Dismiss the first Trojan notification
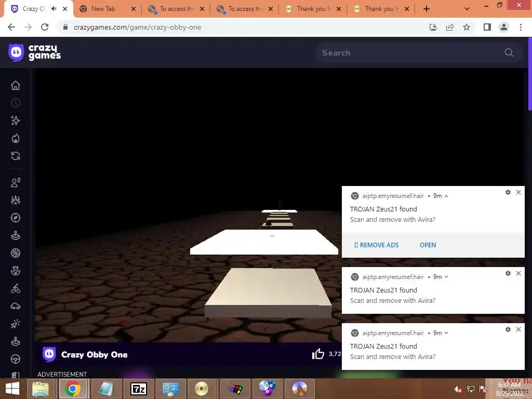 click(518, 192)
